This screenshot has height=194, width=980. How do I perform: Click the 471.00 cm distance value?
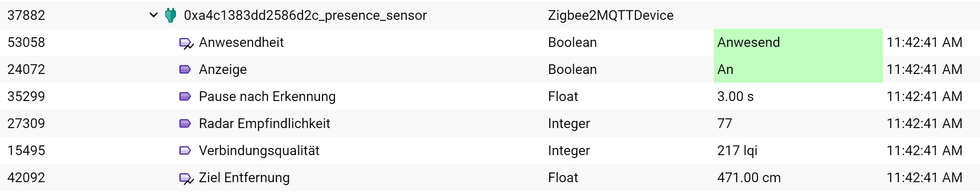pos(749,178)
